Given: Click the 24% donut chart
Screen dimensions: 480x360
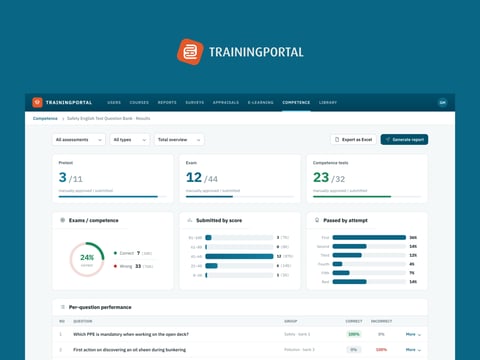Looking at the screenshot, I should (x=87, y=259).
